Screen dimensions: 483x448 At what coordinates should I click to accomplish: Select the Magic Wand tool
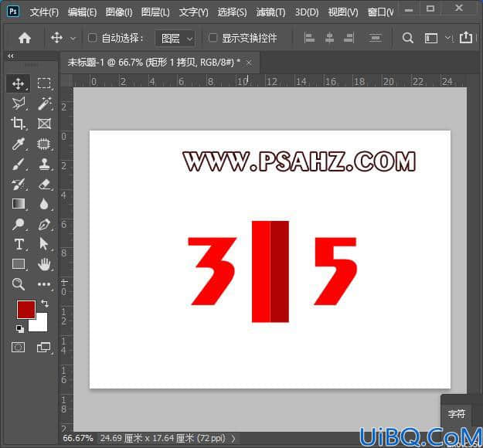point(44,104)
